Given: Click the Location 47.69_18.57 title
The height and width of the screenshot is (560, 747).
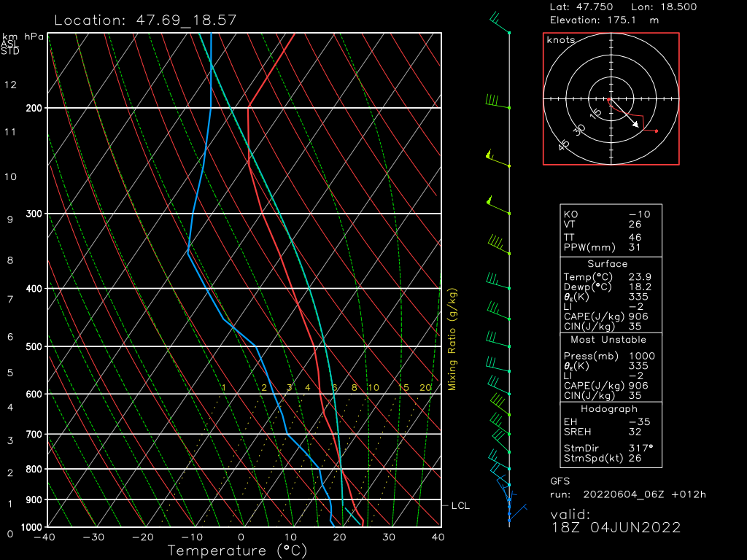Looking at the screenshot, I should point(125,20).
